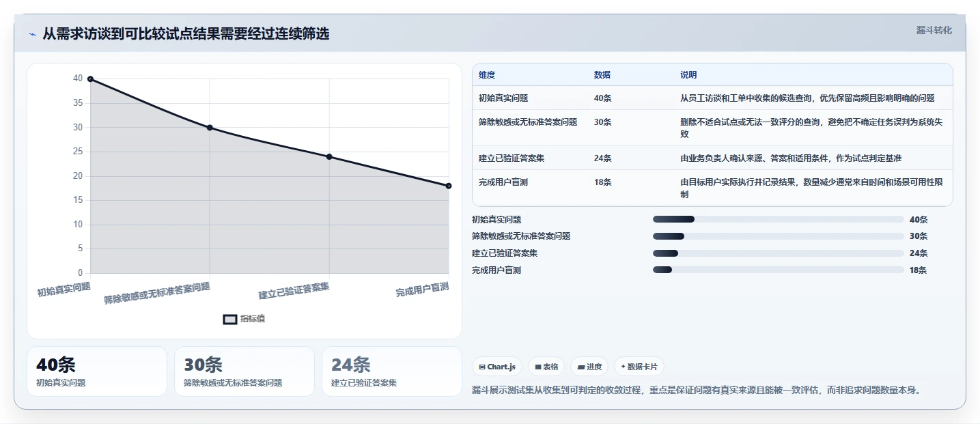Click the 40条 table cell
The image size is (980, 424).
point(602,98)
